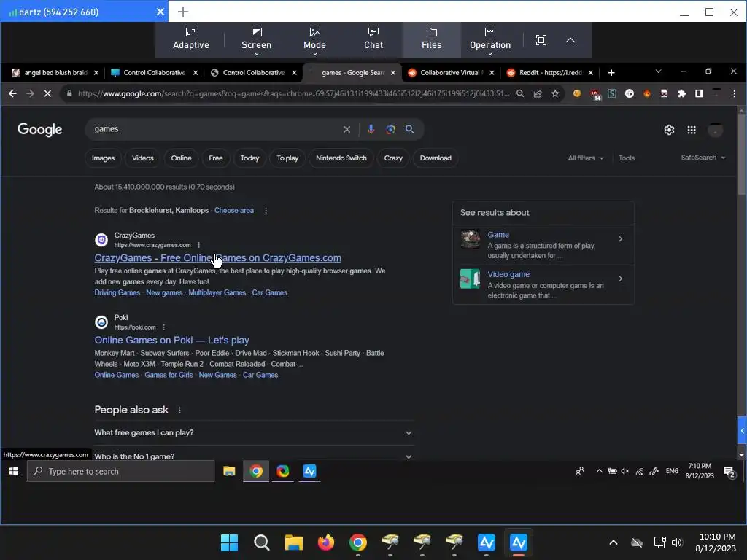Open the Operation menu
The height and width of the screenshot is (560, 747).
tap(489, 39)
